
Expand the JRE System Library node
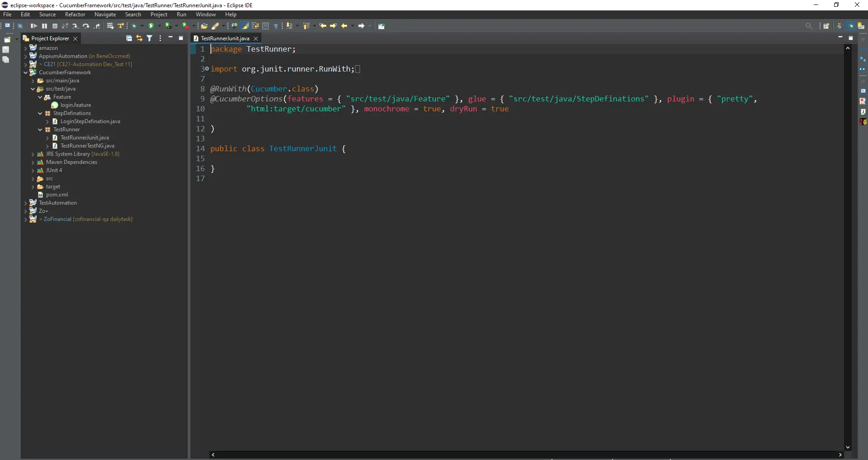(x=33, y=154)
